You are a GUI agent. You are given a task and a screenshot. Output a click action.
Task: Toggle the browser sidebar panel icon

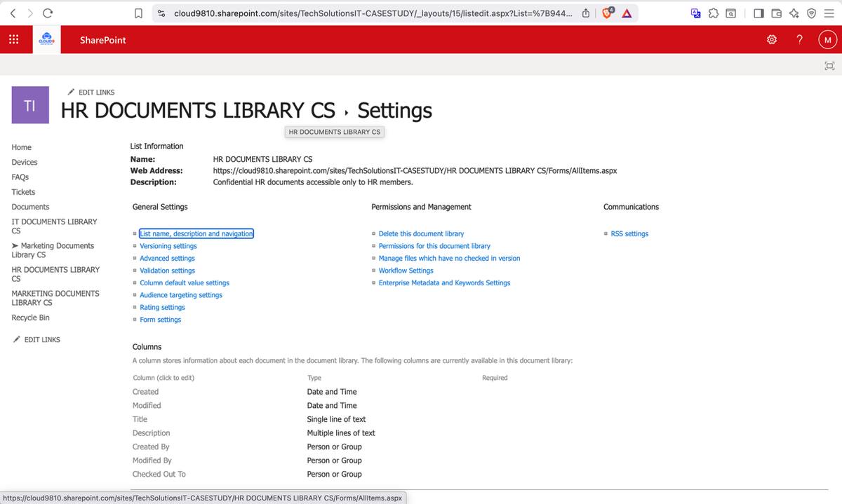pyautogui.click(x=759, y=13)
